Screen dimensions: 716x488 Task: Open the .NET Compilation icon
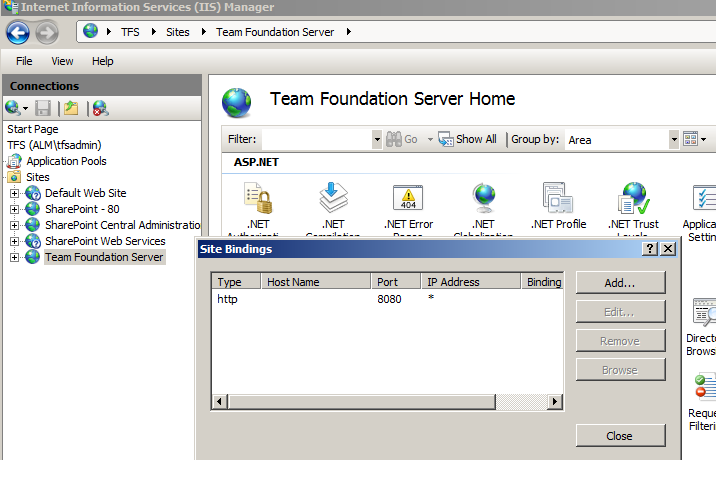[333, 198]
